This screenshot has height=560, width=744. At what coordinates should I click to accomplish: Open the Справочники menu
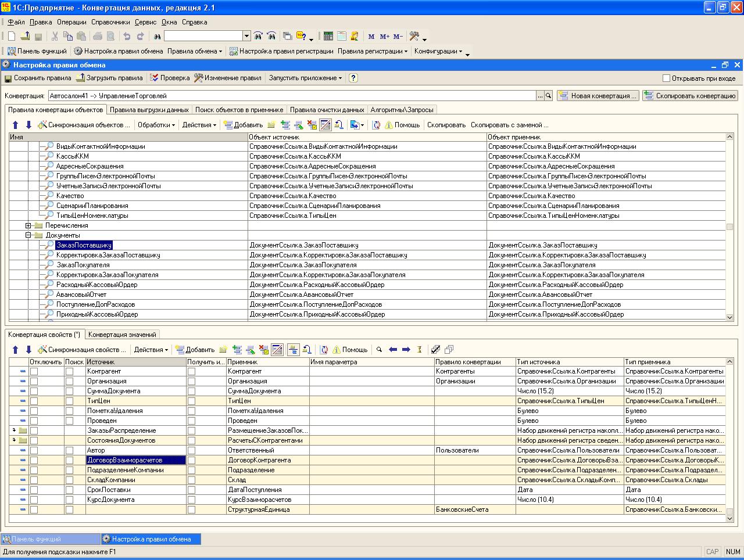[110, 22]
